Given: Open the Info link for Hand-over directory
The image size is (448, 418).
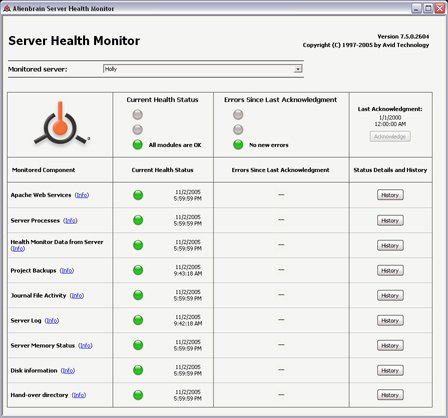Looking at the screenshot, I should point(79,395).
